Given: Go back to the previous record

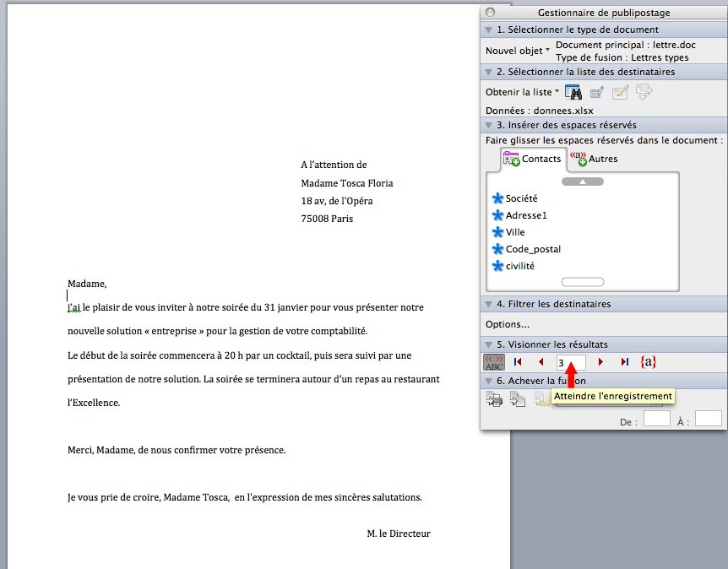Looking at the screenshot, I should point(541,361).
